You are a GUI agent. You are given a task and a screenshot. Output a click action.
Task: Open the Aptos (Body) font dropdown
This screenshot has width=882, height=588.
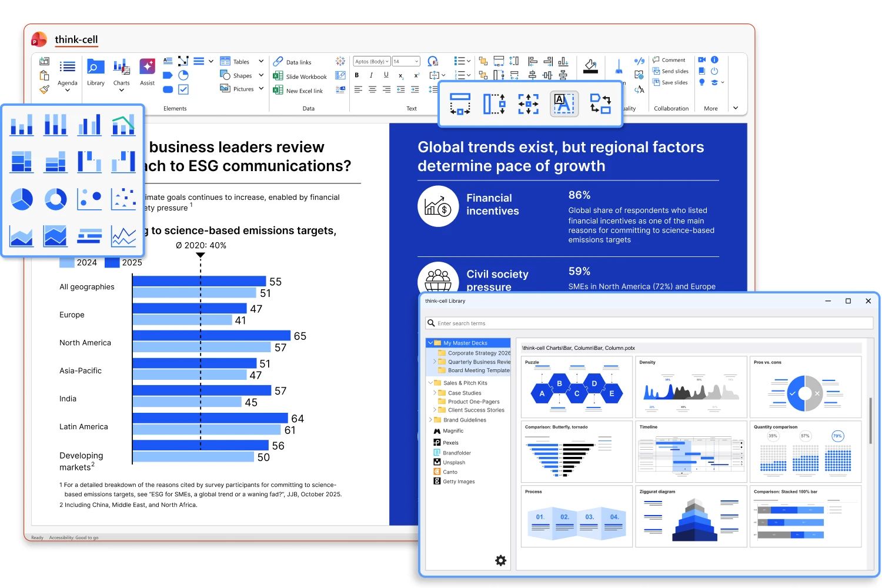372,61
